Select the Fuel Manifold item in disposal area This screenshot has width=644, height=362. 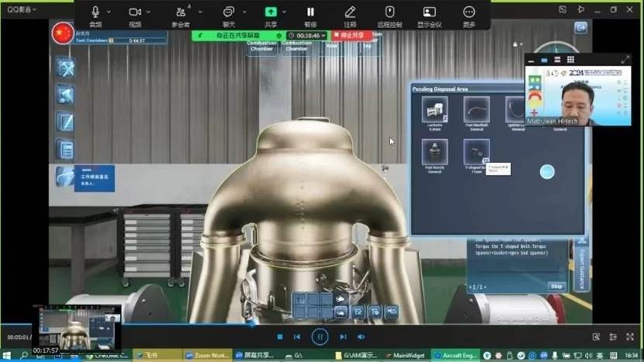tap(476, 110)
